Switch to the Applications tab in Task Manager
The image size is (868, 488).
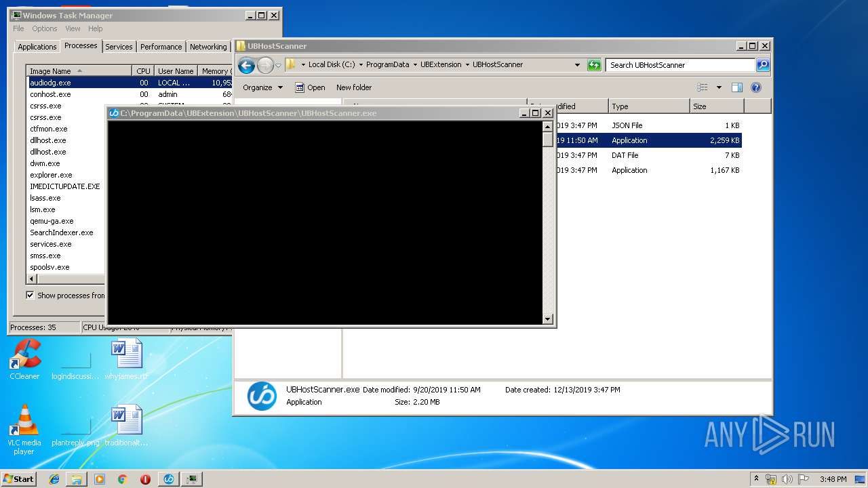click(x=37, y=47)
